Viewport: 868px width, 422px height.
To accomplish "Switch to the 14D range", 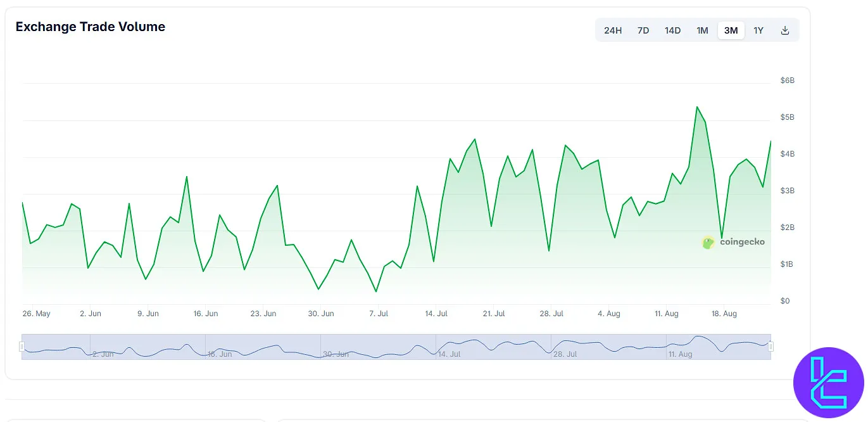I will tap(672, 30).
